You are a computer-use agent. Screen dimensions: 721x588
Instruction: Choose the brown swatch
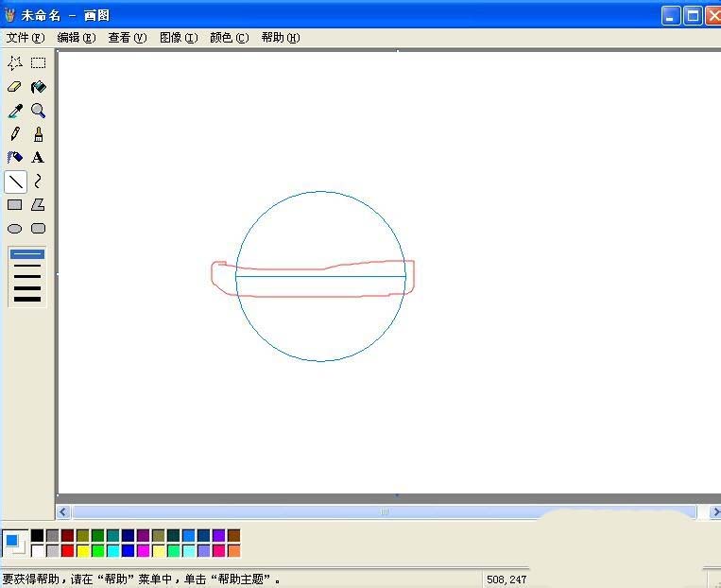click(233, 536)
